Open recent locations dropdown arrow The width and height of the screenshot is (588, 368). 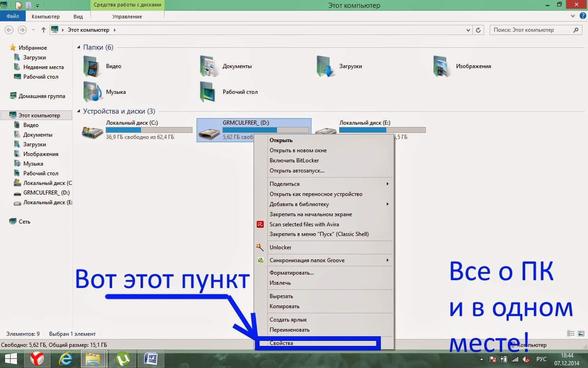[34, 30]
